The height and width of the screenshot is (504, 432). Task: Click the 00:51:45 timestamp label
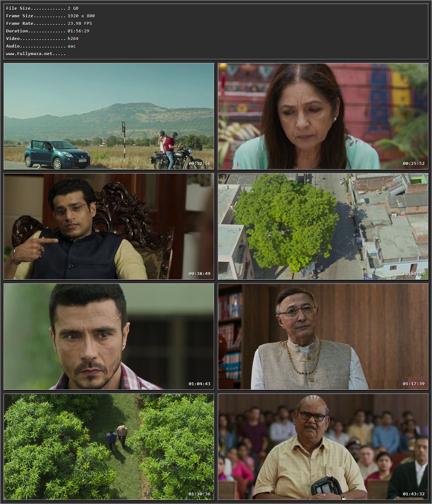pos(414,274)
